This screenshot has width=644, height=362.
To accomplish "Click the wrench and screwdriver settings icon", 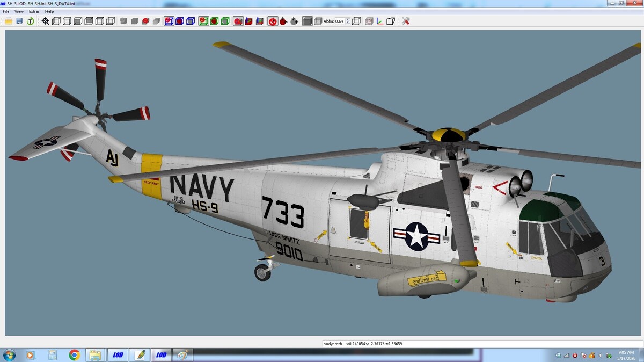I will 406,21.
